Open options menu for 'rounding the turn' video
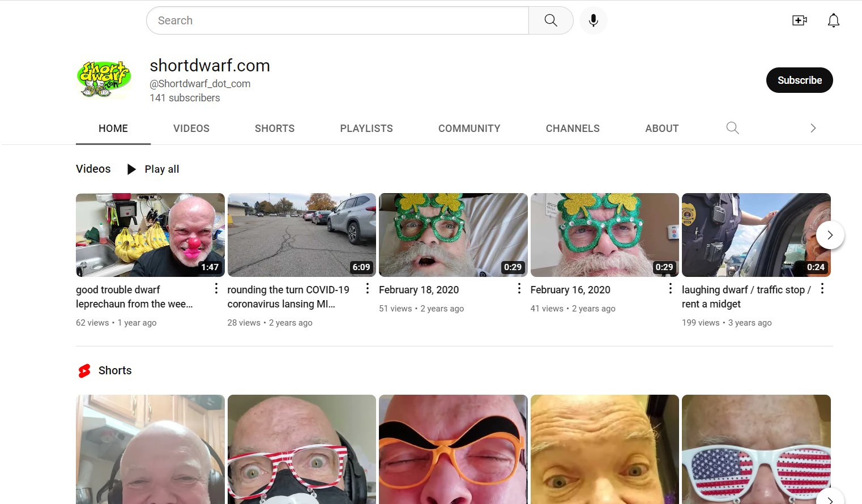 [x=367, y=289]
